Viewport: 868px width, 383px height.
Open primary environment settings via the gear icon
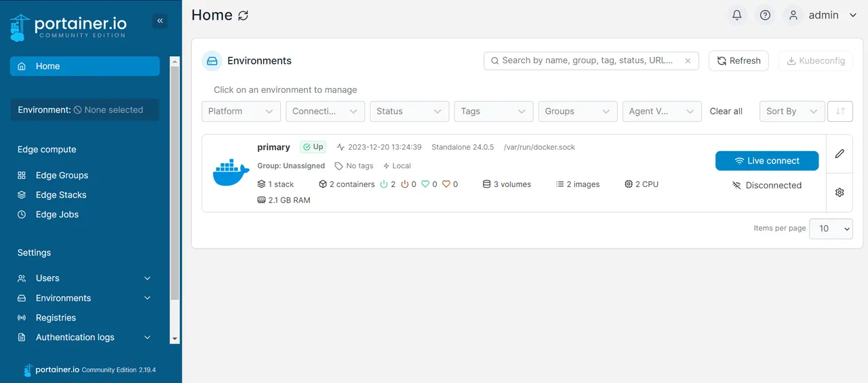tap(840, 193)
